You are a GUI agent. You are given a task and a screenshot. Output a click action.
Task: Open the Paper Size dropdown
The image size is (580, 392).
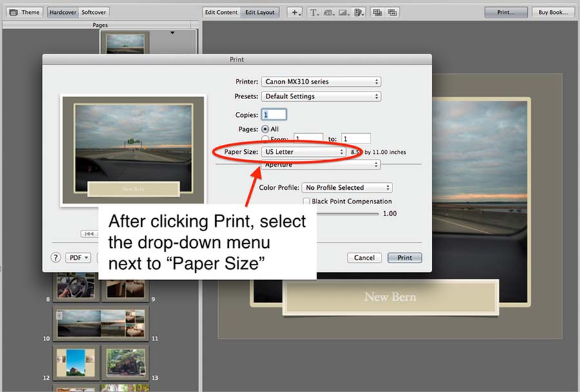pyautogui.click(x=304, y=152)
